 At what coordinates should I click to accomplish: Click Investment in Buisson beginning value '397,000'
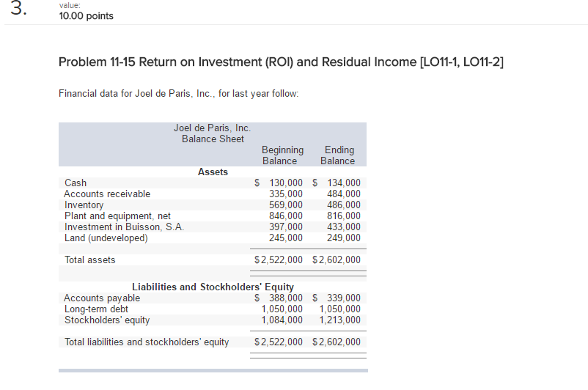[x=286, y=227]
